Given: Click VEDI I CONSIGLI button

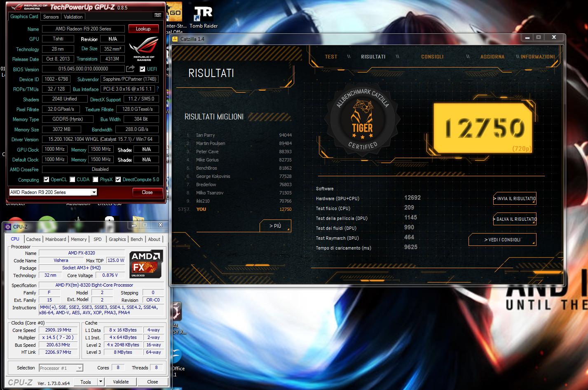Looking at the screenshot, I should coord(502,240).
